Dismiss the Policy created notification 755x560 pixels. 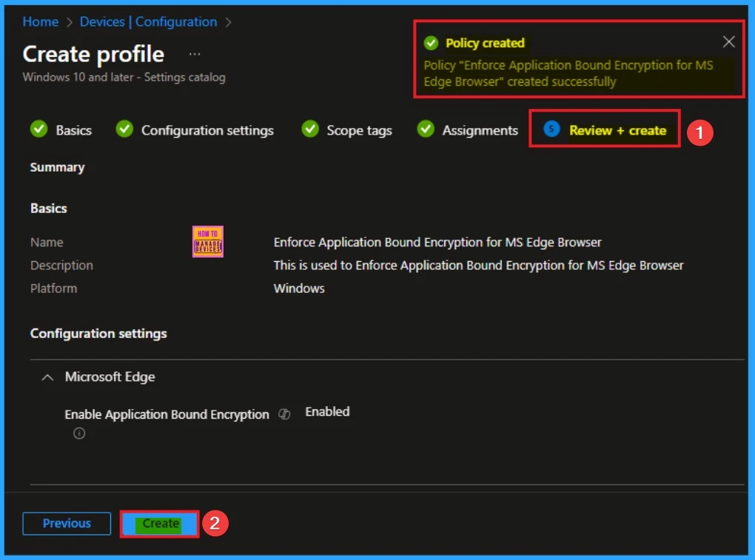click(728, 42)
